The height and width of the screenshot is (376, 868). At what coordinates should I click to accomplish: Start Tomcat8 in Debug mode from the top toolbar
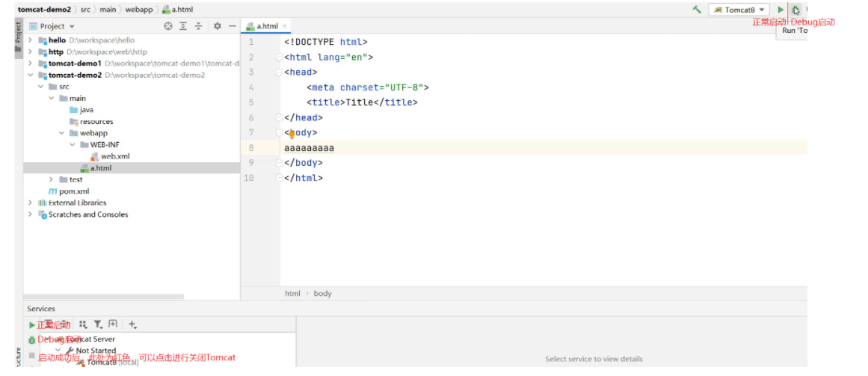pyautogui.click(x=795, y=10)
